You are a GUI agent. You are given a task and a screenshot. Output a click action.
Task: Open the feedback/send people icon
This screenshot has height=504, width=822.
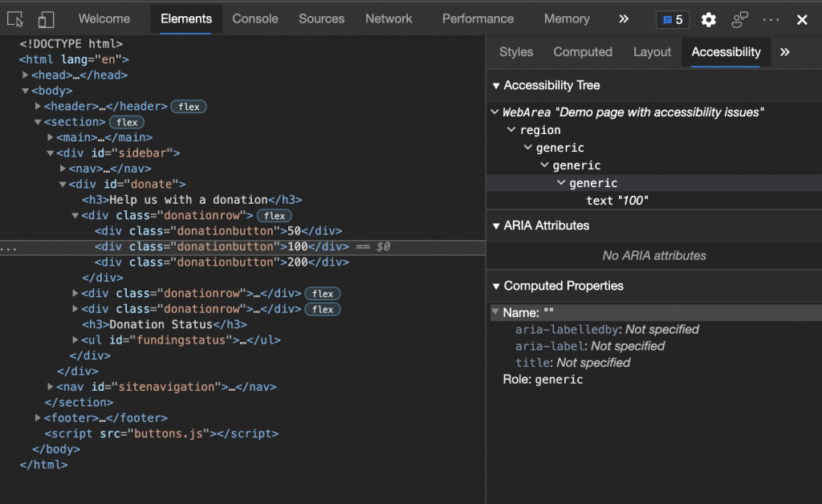[x=739, y=20]
